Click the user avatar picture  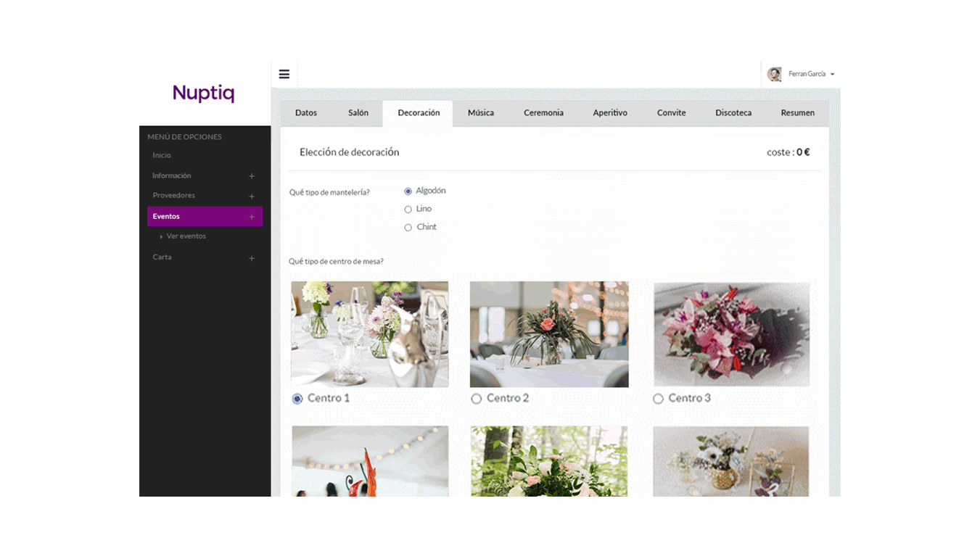(775, 73)
